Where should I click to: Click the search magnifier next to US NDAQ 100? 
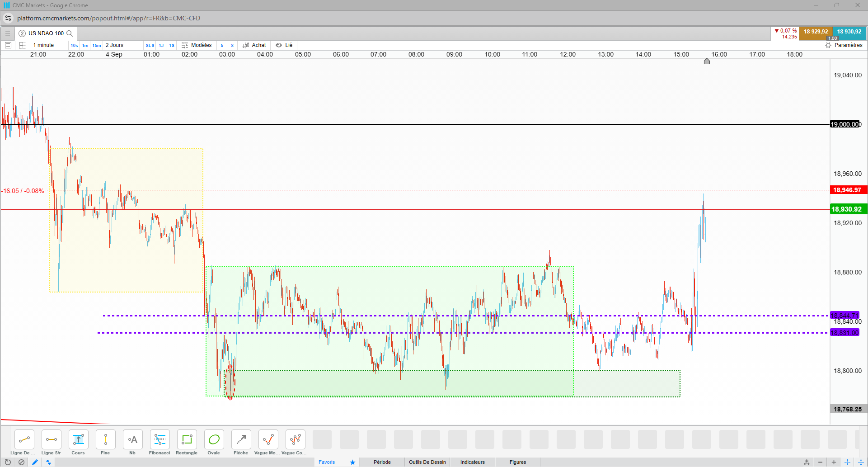click(70, 33)
